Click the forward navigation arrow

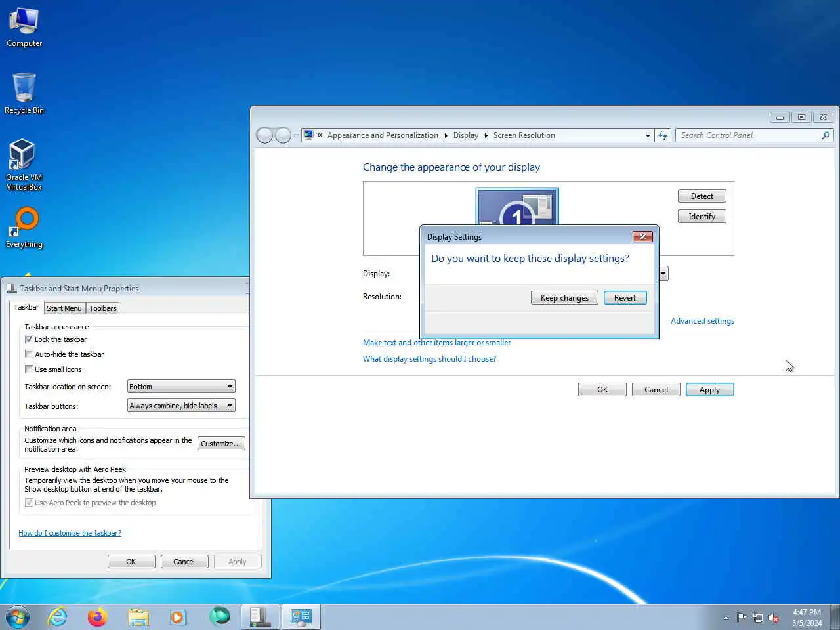click(283, 135)
